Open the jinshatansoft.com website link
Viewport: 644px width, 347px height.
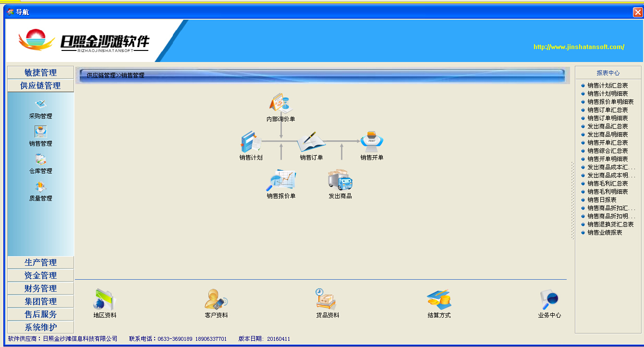coord(579,47)
